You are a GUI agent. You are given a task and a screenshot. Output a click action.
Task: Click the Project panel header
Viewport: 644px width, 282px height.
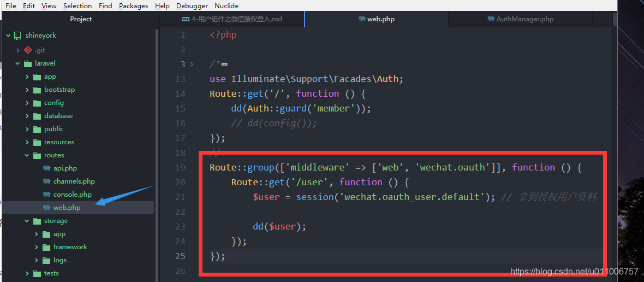[x=81, y=19]
